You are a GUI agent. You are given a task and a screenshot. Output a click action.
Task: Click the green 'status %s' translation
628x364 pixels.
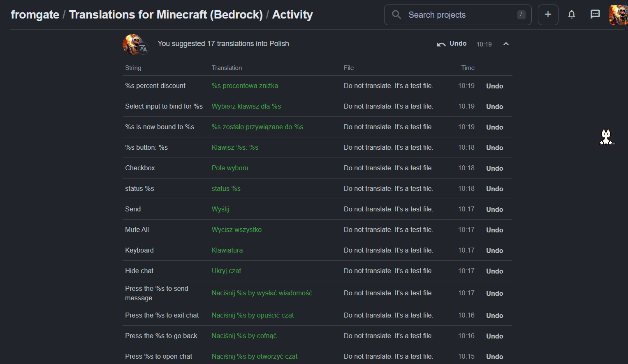[x=226, y=188]
